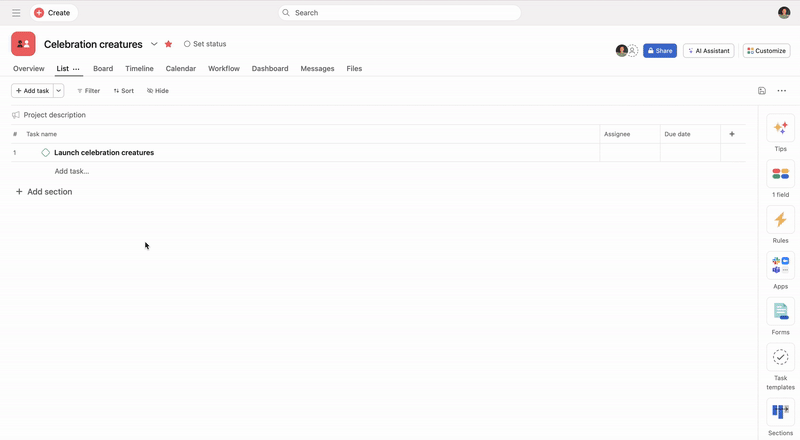Viewport: 800px width, 440px height.
Task: Open the Tips panel icon
Action: (780, 128)
